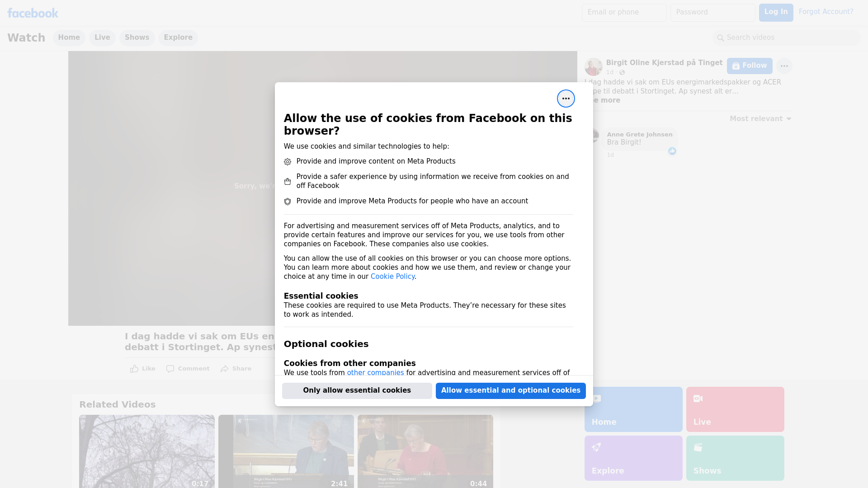This screenshot has width=868, height=488.
Task: Click the Related Videos heading
Action: point(117,405)
